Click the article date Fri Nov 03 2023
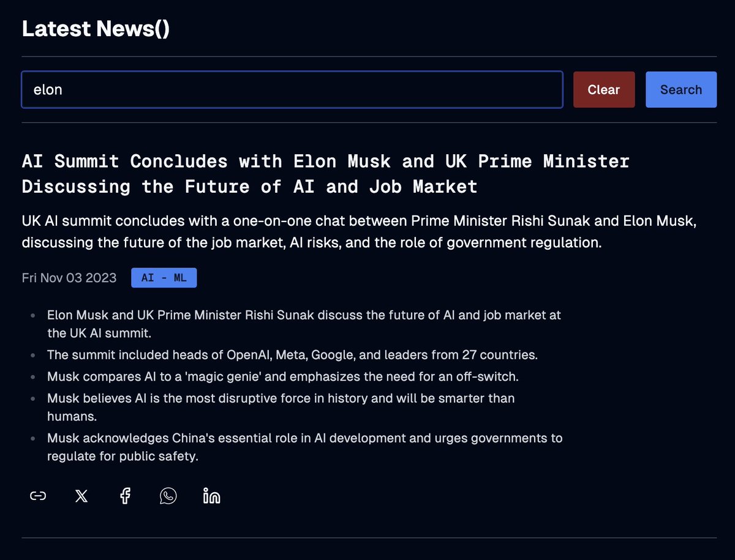735x560 pixels. click(69, 278)
